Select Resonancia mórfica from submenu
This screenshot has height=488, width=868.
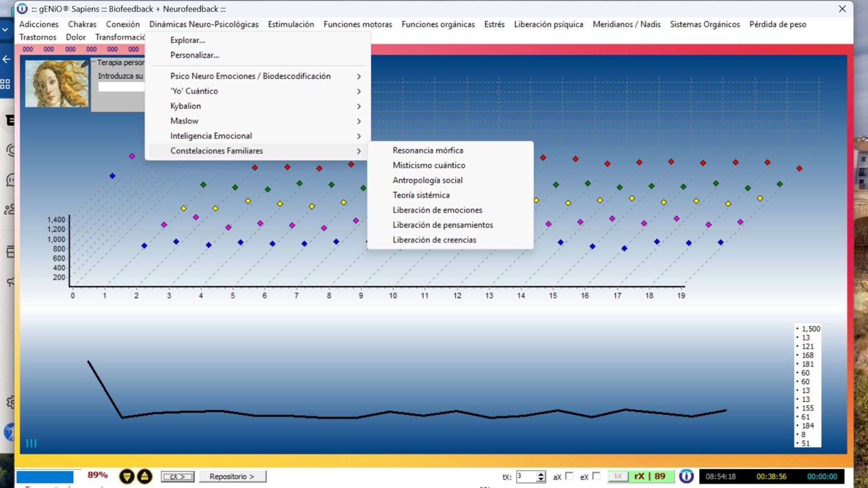[x=428, y=150]
